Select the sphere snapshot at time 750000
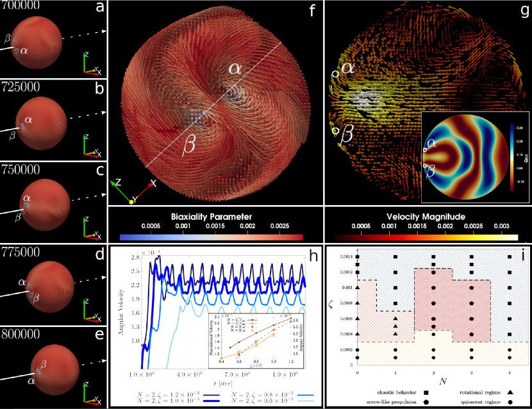The width and height of the screenshot is (532, 409). pos(44,205)
